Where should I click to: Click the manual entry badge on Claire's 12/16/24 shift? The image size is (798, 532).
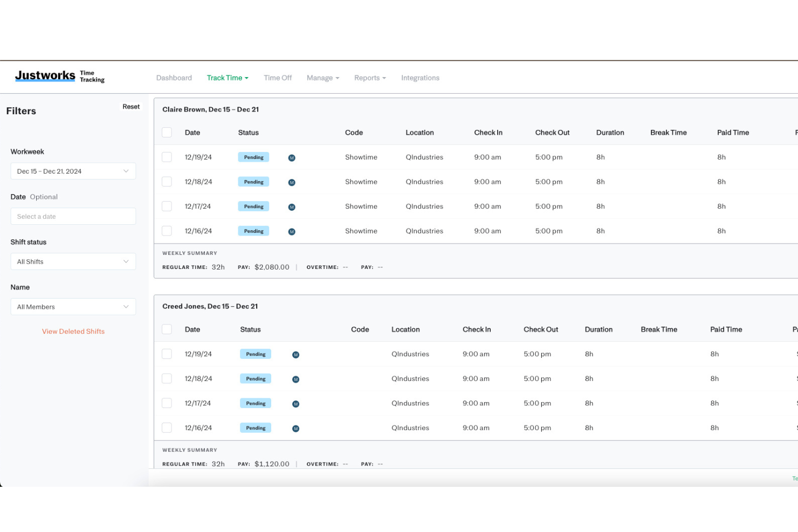(292, 231)
